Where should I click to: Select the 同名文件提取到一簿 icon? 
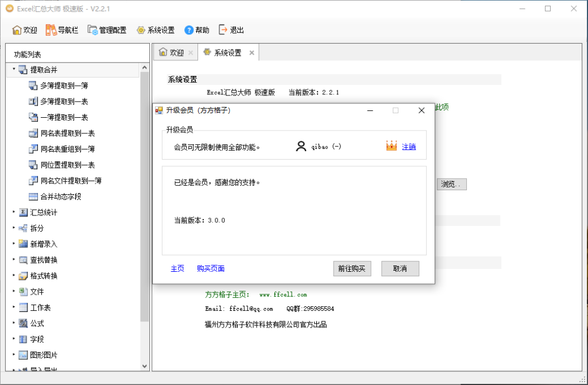pyautogui.click(x=33, y=180)
